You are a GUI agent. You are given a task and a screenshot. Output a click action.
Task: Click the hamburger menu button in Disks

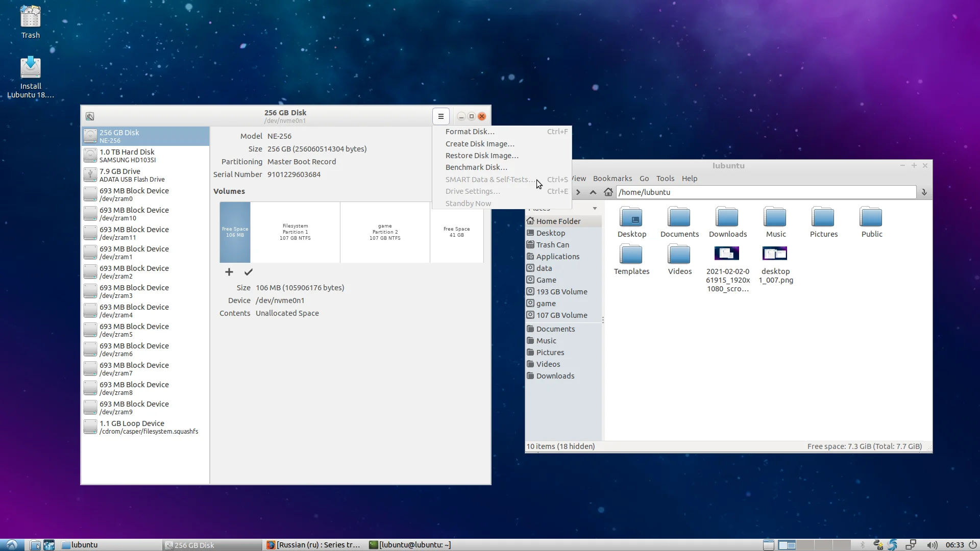tap(441, 116)
